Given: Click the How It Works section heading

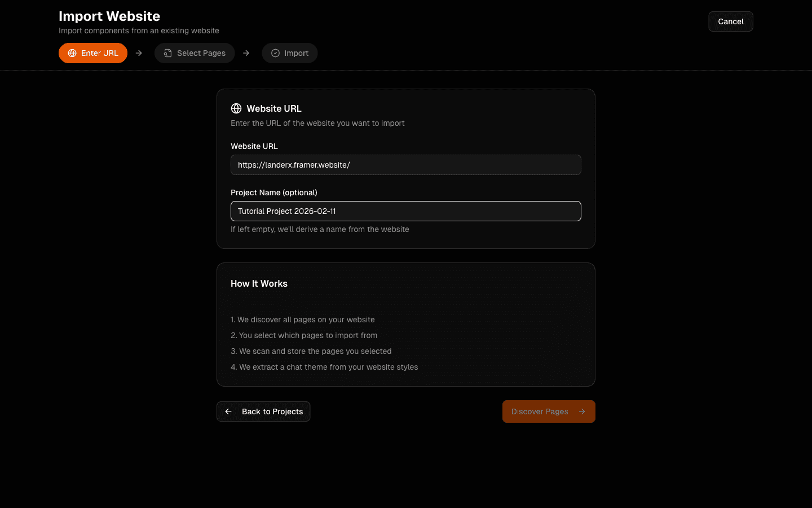Looking at the screenshot, I should tap(259, 283).
